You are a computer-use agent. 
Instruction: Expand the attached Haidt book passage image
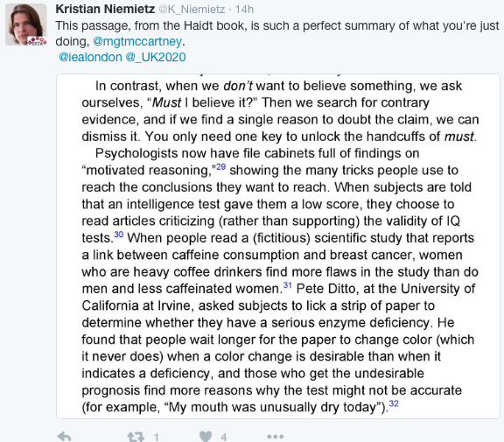click(278, 246)
